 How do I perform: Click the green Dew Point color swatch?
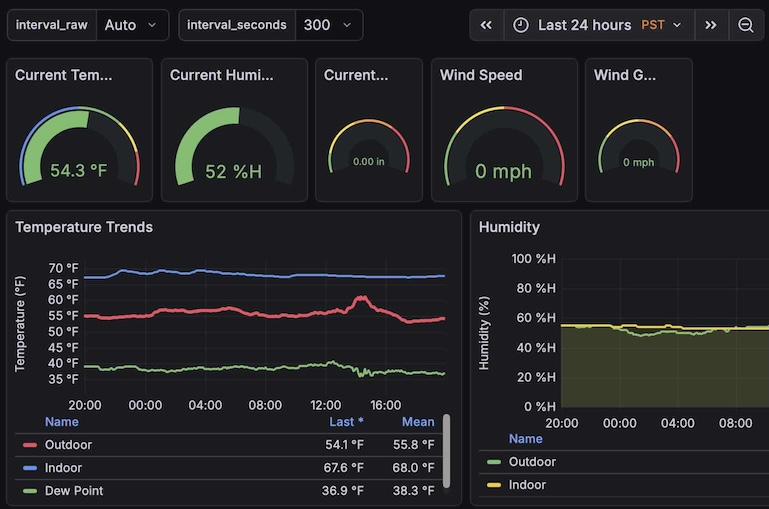tap(30, 491)
